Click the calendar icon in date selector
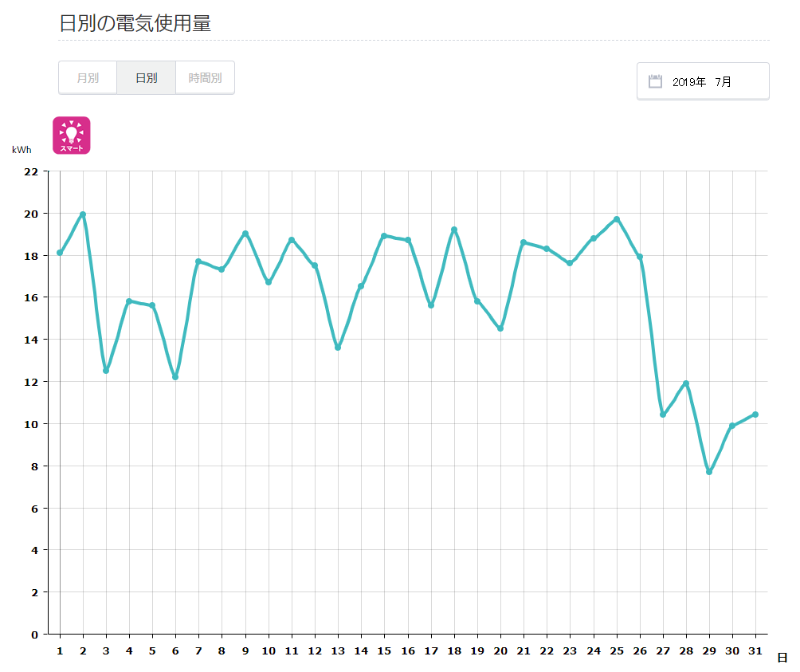This screenshot has height=672, width=800. [655, 81]
